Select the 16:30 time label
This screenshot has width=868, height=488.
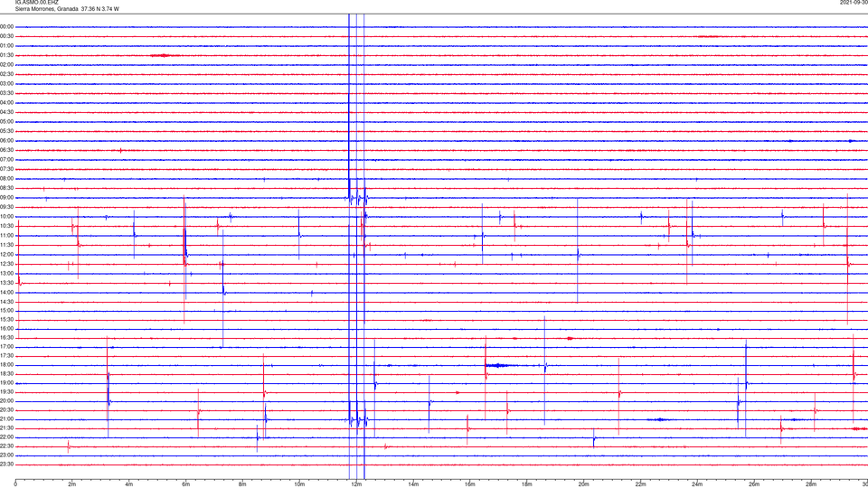6,337
